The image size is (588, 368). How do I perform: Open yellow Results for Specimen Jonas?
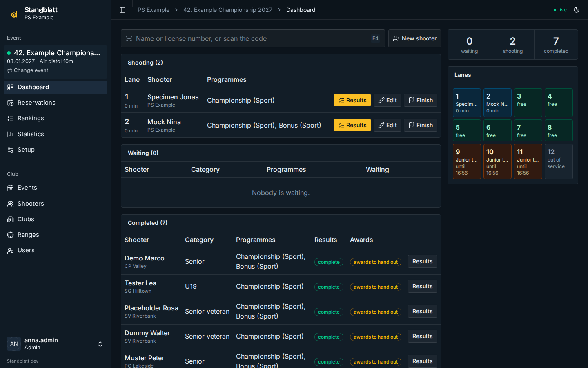pyautogui.click(x=352, y=100)
